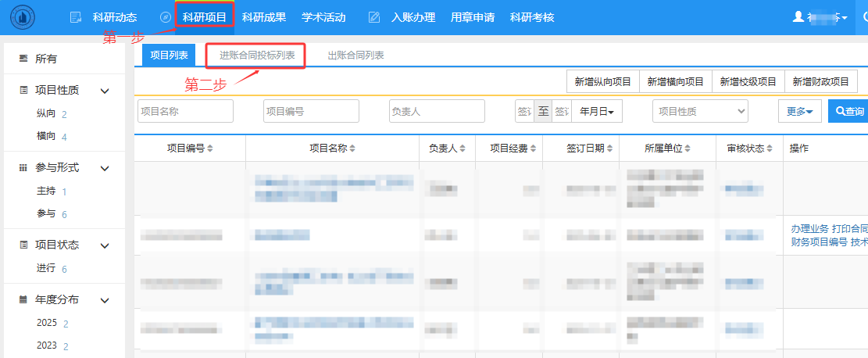Collapse the 年度分布 sidebar section
This screenshot has width=868, height=358.
[x=105, y=300]
